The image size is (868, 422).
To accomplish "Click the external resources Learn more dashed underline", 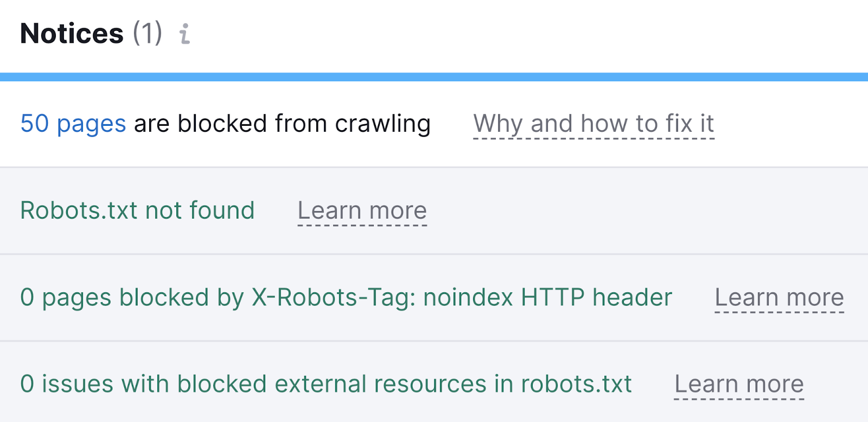I will click(x=739, y=395).
